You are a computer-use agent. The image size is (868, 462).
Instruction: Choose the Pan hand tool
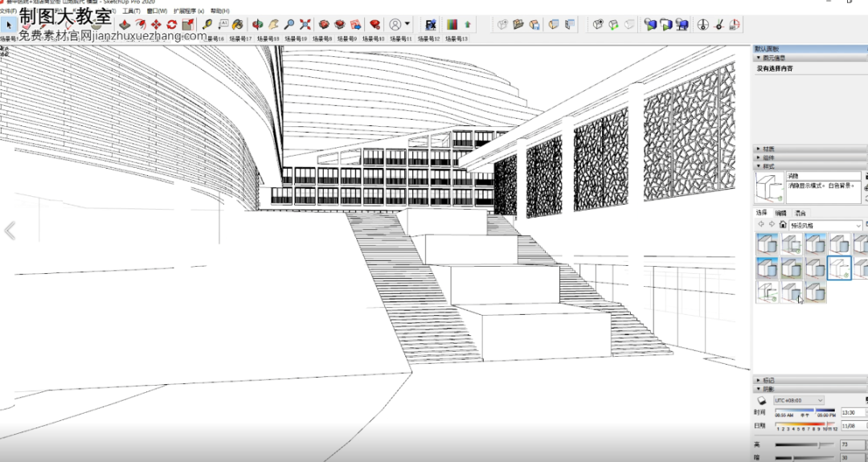[273, 24]
